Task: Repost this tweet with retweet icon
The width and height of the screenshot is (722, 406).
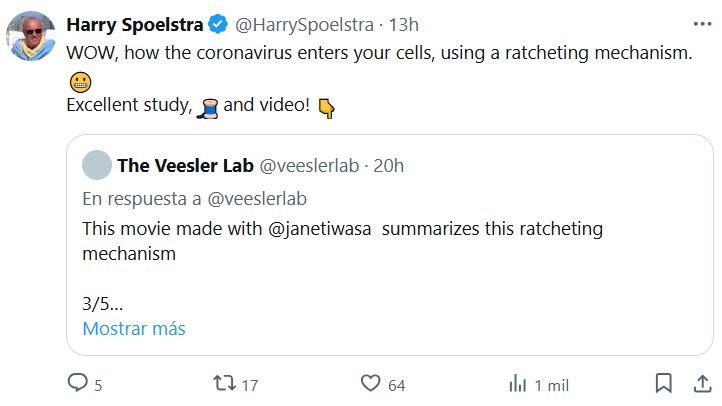Action: click(x=224, y=382)
